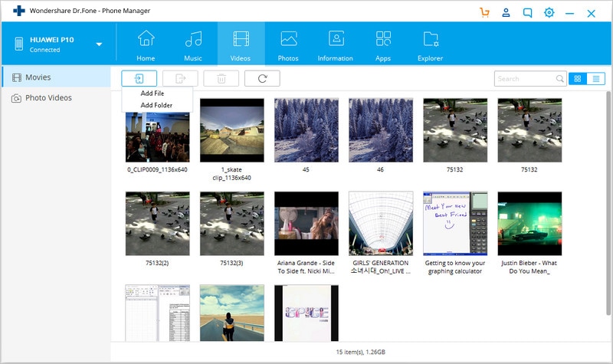Viewport: 613px width, 364px height.
Task: Click the 'Justin Bieber - What Do You Mean_' label
Action: [529, 267]
